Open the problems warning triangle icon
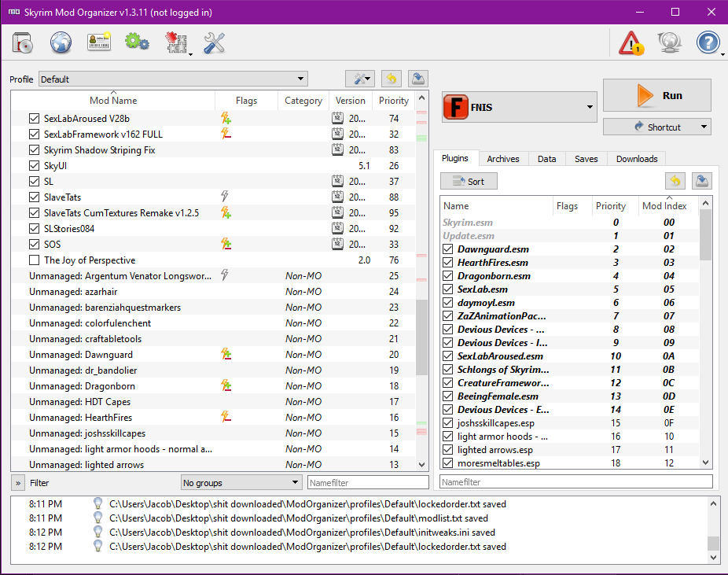The height and width of the screenshot is (575, 728). [x=631, y=43]
